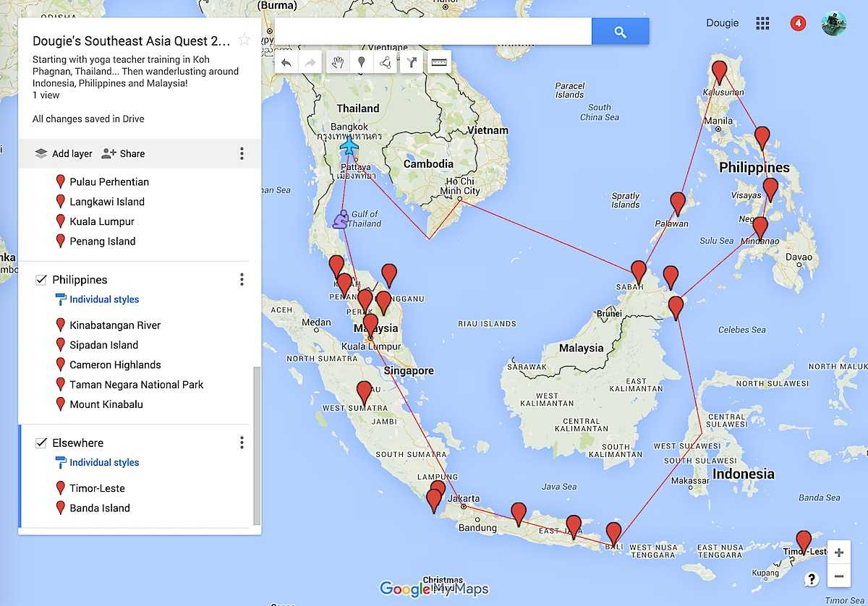Image resolution: width=868 pixels, height=606 pixels.
Task: Click the blue search button
Action: 620,32
